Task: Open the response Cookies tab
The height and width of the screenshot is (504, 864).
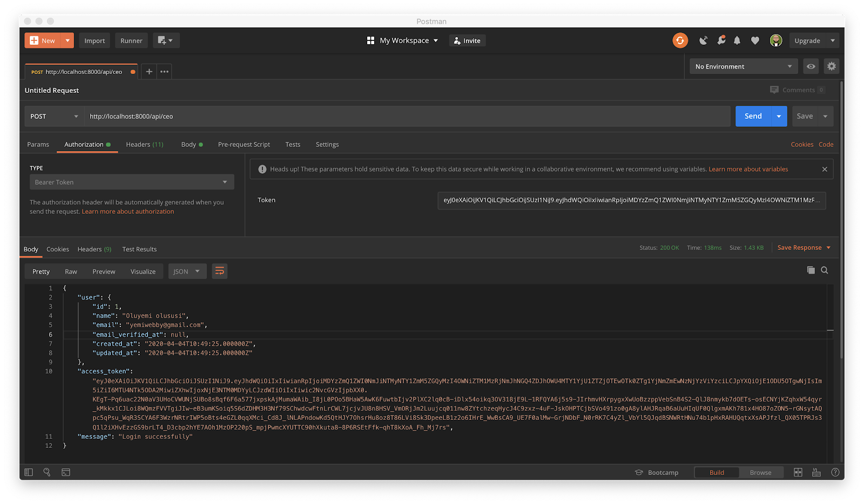Action: (x=58, y=249)
